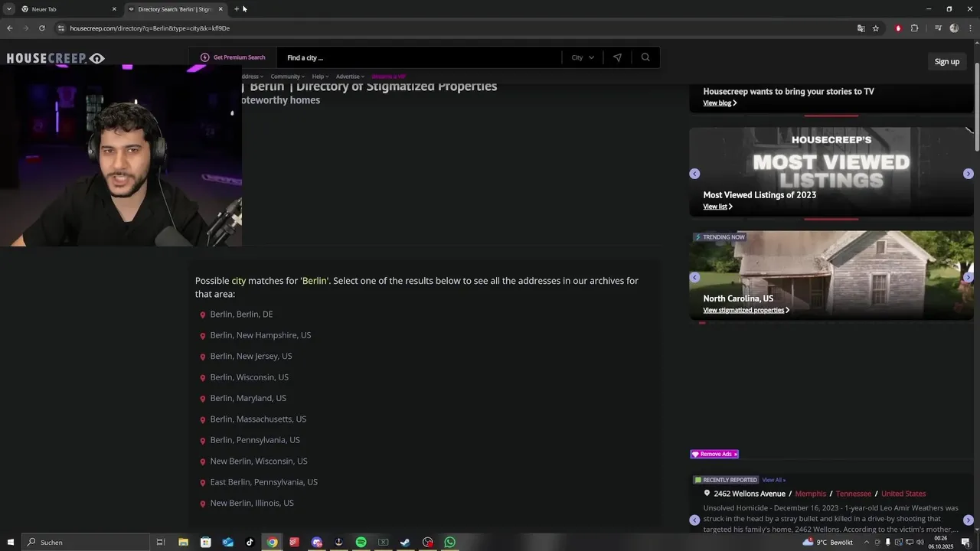Screen dimensions: 980x551
Task: Open the Windows Start menu
Action: coord(10,543)
